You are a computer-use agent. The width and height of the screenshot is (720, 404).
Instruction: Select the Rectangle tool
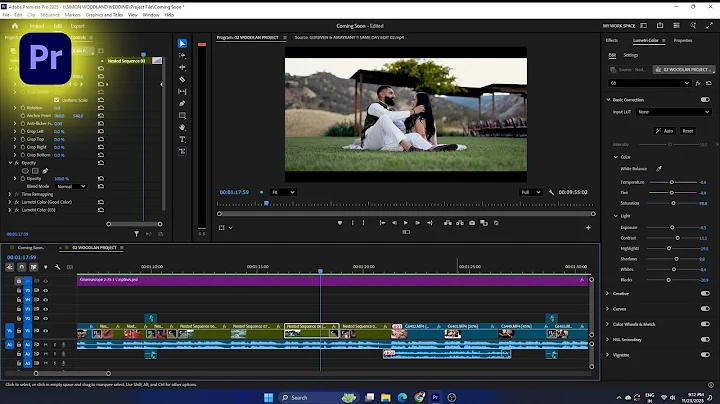click(182, 115)
